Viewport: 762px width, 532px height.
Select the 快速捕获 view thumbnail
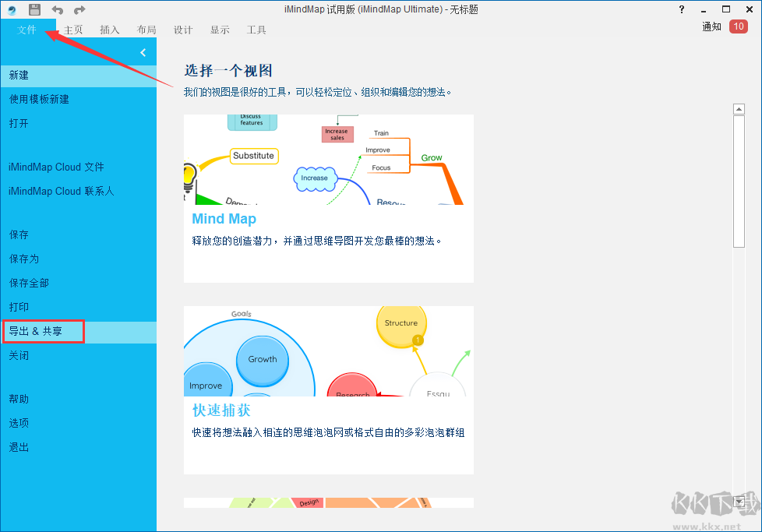click(x=328, y=389)
